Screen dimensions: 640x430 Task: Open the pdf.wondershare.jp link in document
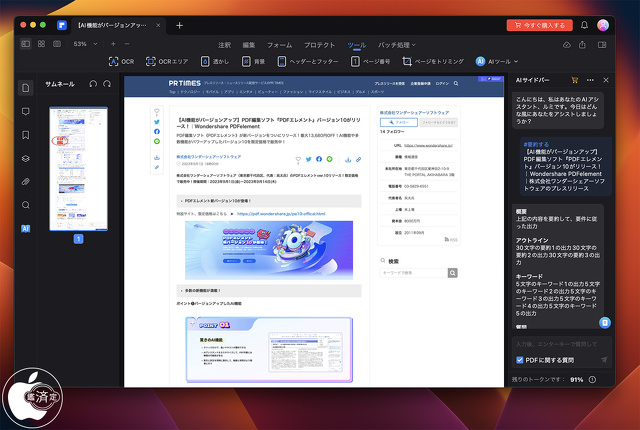(281, 213)
